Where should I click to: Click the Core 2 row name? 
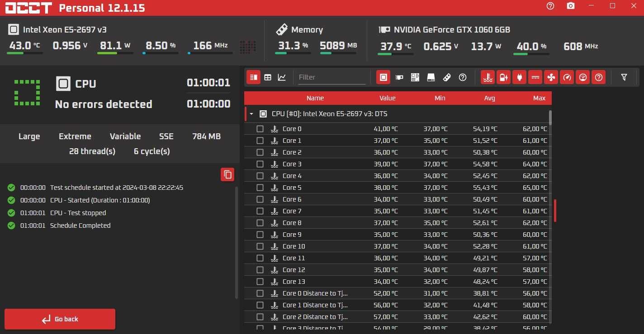click(x=292, y=152)
